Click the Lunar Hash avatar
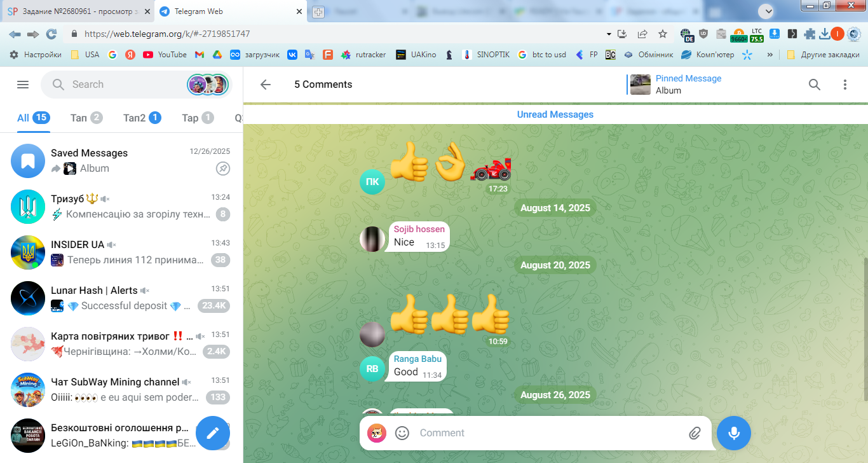868x463 pixels. pyautogui.click(x=28, y=298)
